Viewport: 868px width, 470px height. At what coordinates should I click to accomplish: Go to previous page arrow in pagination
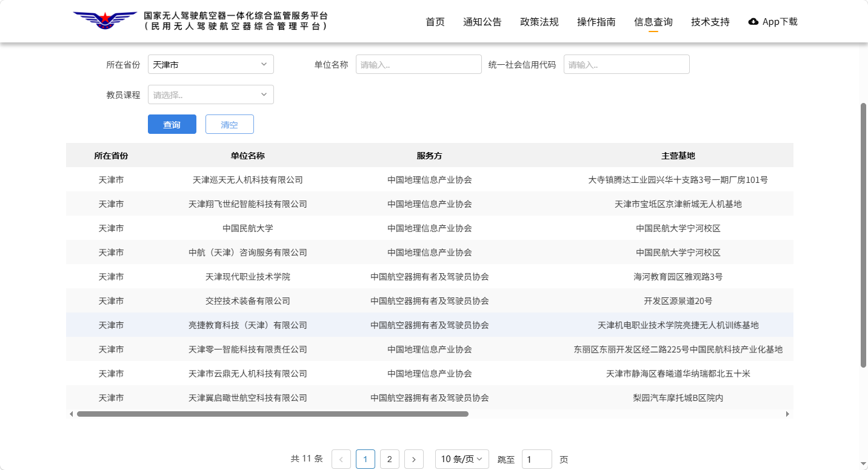(341, 459)
